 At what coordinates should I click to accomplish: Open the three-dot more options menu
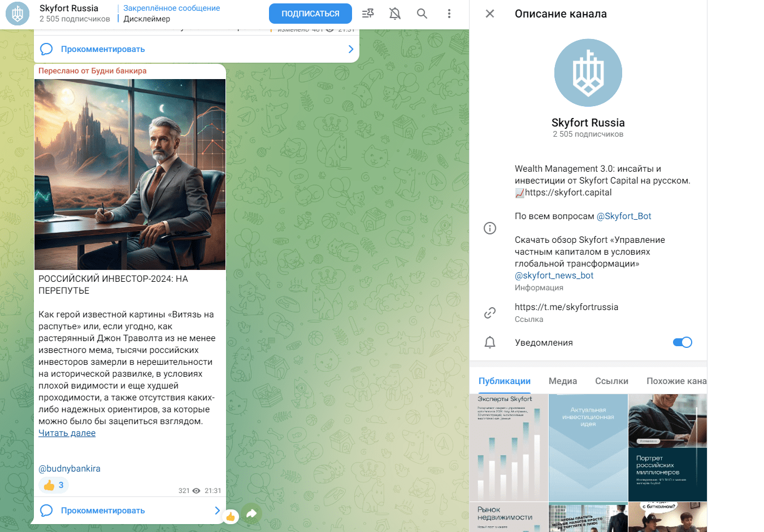pos(449,14)
